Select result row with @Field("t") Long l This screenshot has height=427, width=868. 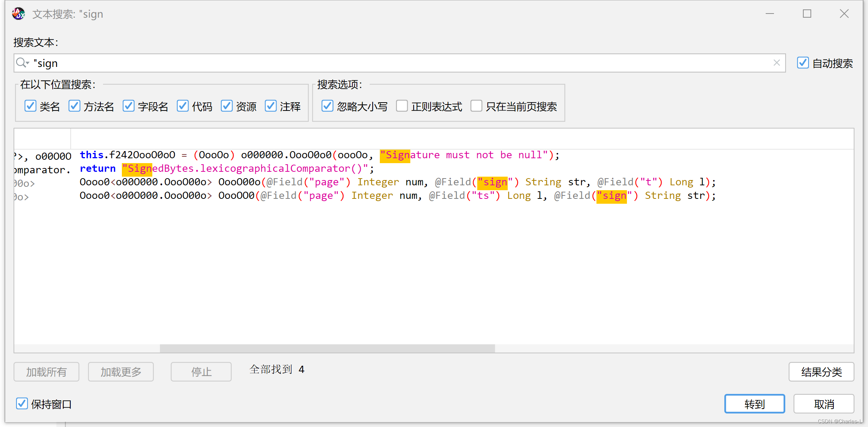[434, 182]
